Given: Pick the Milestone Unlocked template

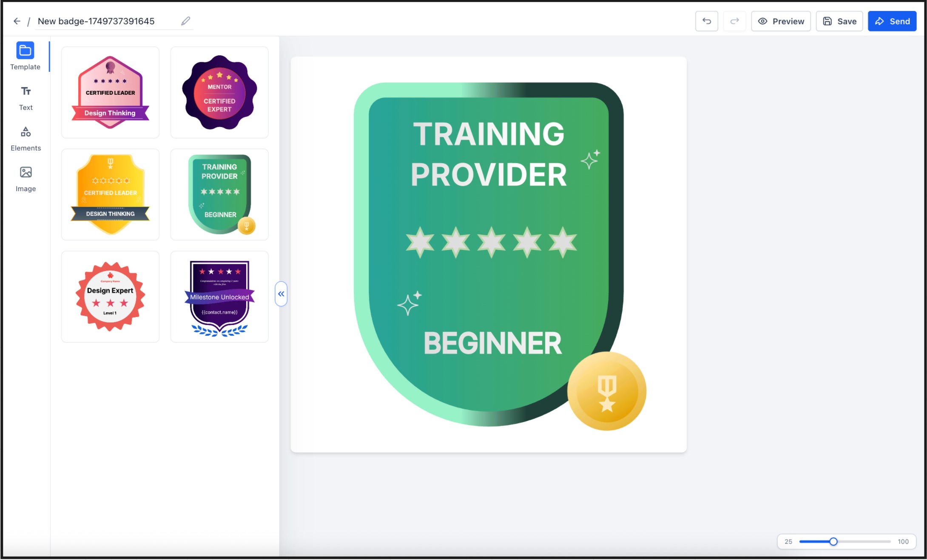Looking at the screenshot, I should 219,296.
